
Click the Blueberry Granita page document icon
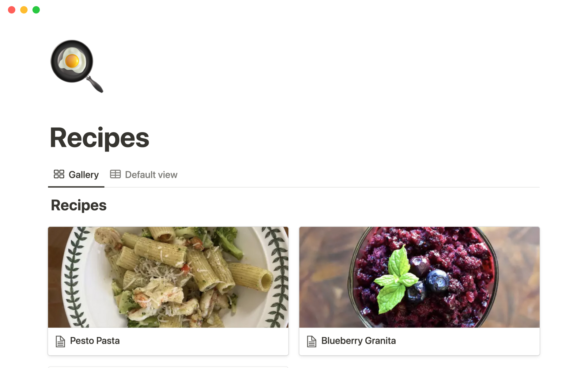point(311,341)
